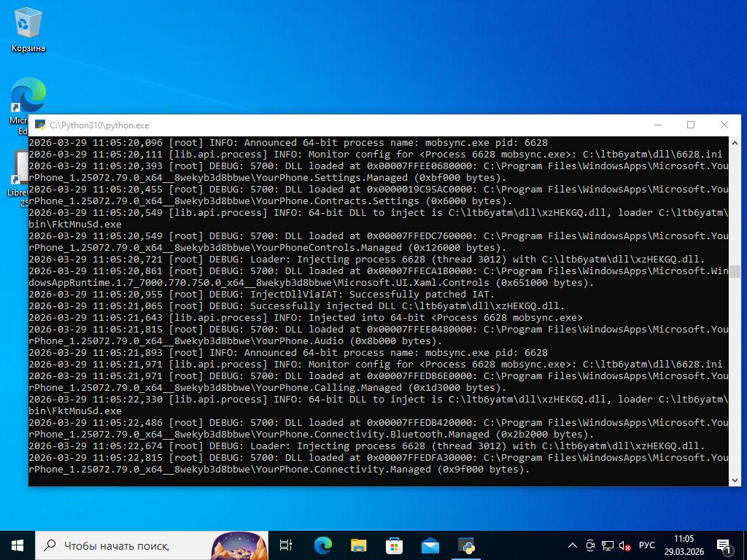Select the Python console taskbar button

466,545
